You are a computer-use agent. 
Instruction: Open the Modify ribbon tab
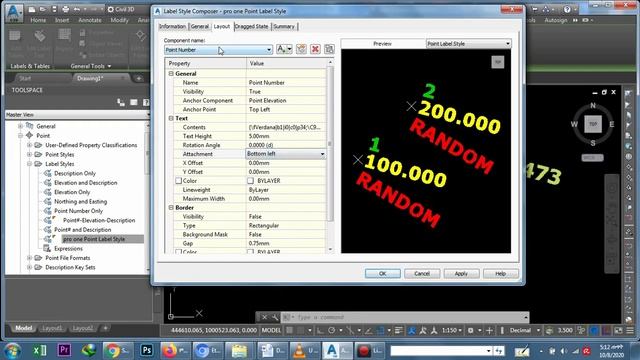(120, 20)
